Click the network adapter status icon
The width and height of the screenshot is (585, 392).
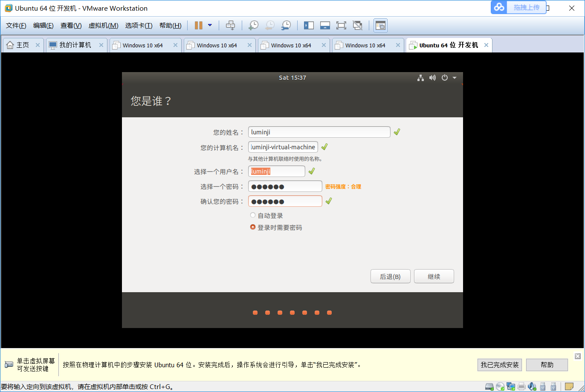point(511,386)
